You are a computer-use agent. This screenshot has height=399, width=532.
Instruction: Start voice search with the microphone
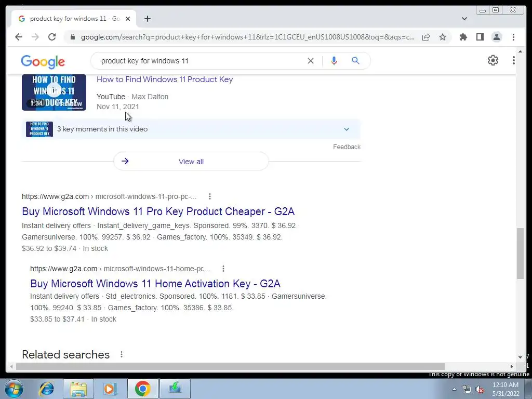pyautogui.click(x=334, y=61)
